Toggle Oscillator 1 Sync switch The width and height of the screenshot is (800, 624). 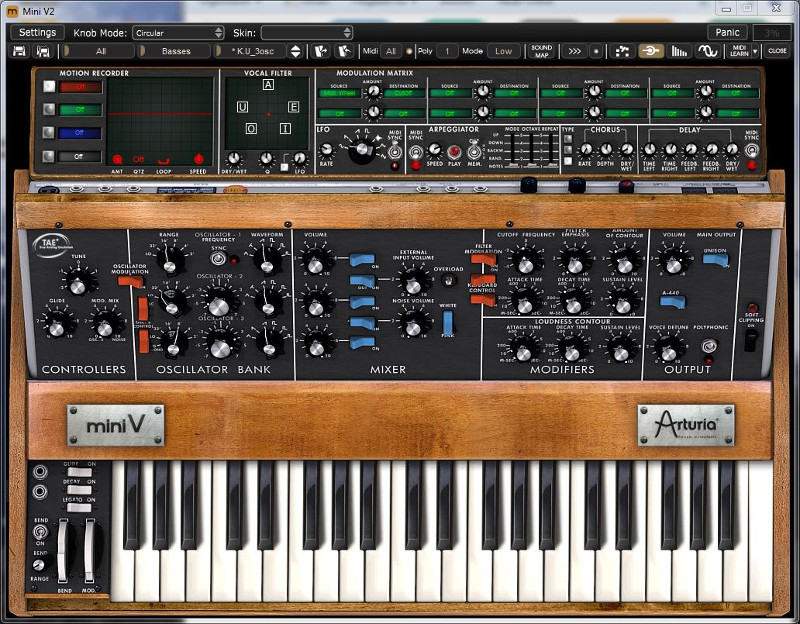(x=219, y=259)
